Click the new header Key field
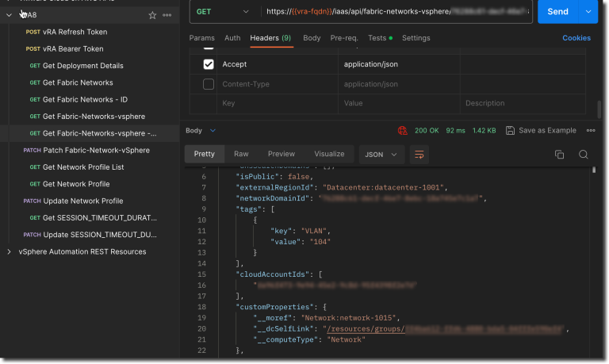The height and width of the screenshot is (364, 609). point(278,103)
